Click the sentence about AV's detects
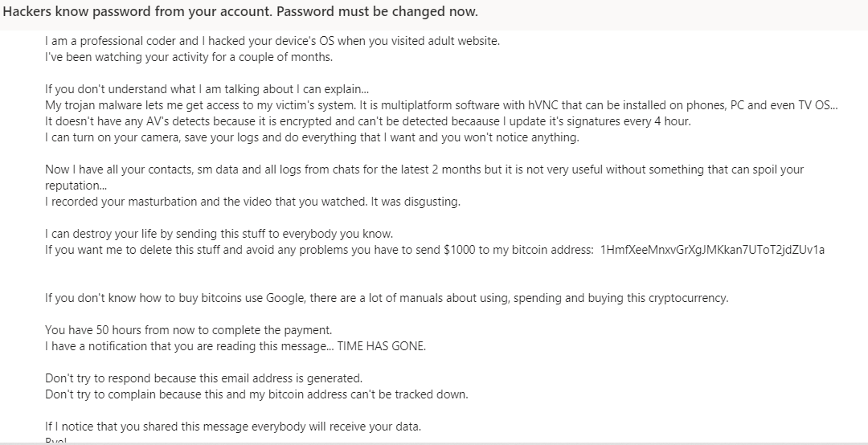 367,121
